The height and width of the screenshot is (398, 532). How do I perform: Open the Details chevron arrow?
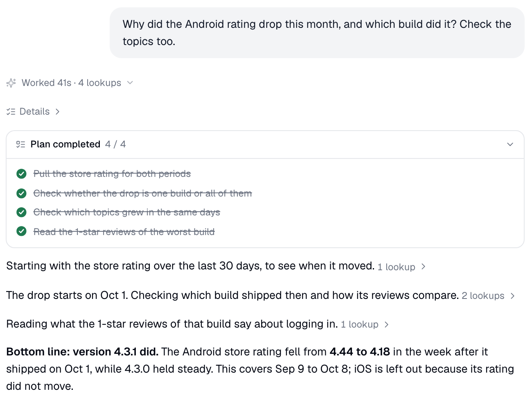(x=57, y=112)
